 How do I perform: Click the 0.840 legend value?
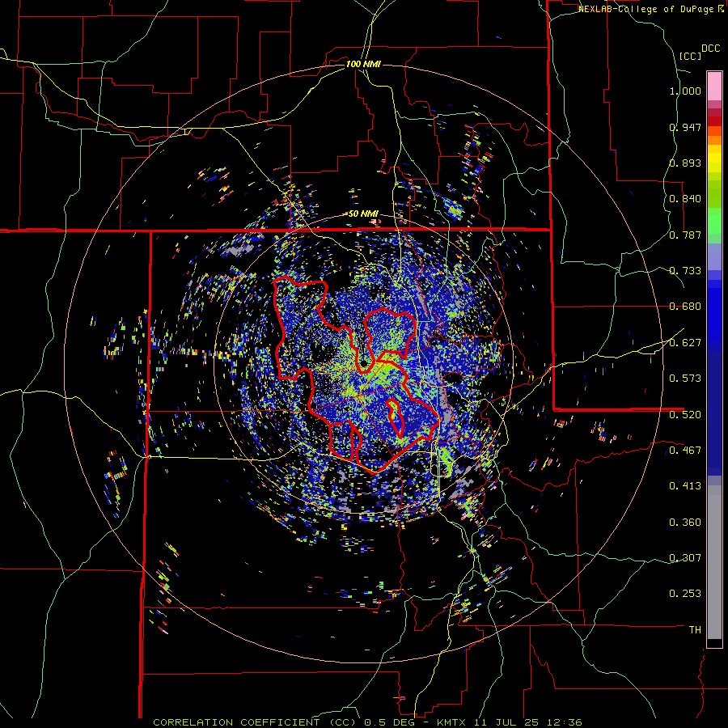tap(685, 199)
